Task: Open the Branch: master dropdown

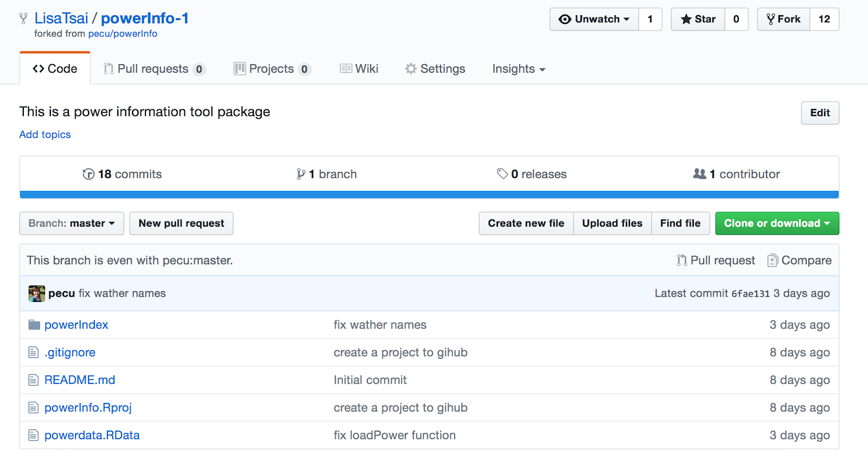Action: (72, 223)
